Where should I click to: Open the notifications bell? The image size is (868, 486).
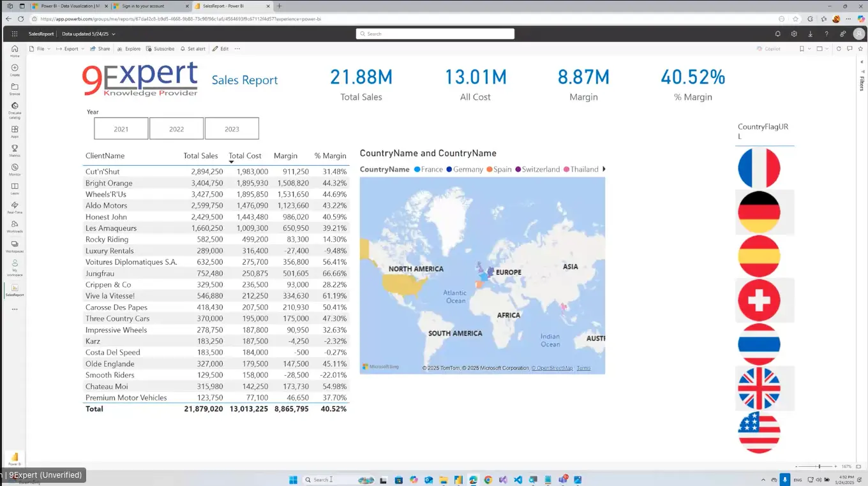(x=777, y=34)
